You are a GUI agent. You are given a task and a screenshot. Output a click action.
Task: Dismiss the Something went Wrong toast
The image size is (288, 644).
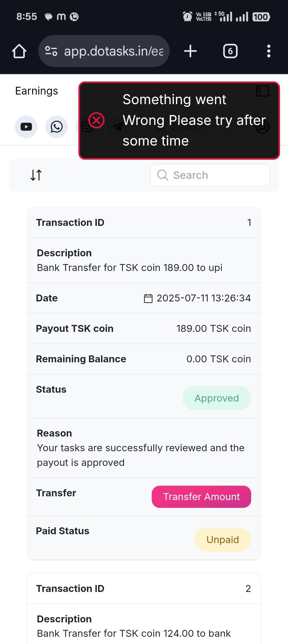[x=179, y=120]
